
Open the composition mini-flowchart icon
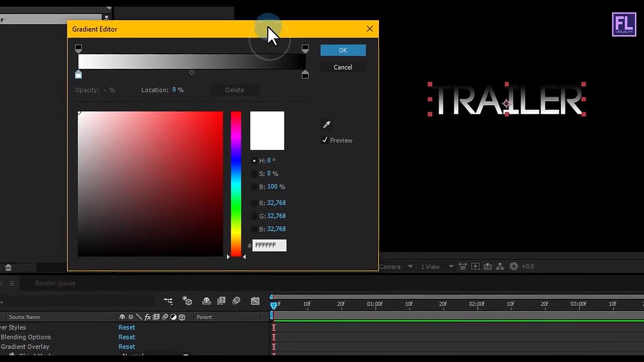168,301
